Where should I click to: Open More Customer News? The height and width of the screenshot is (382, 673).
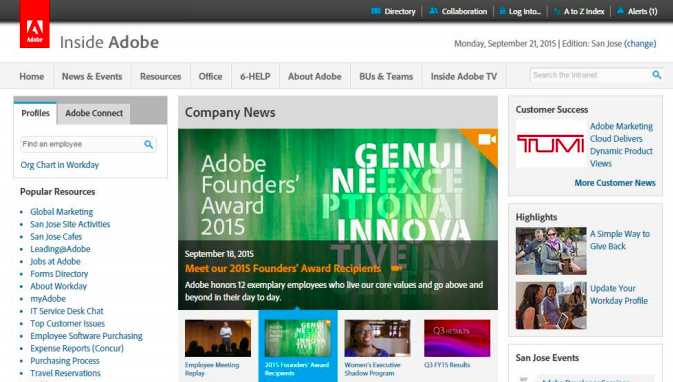coord(615,183)
